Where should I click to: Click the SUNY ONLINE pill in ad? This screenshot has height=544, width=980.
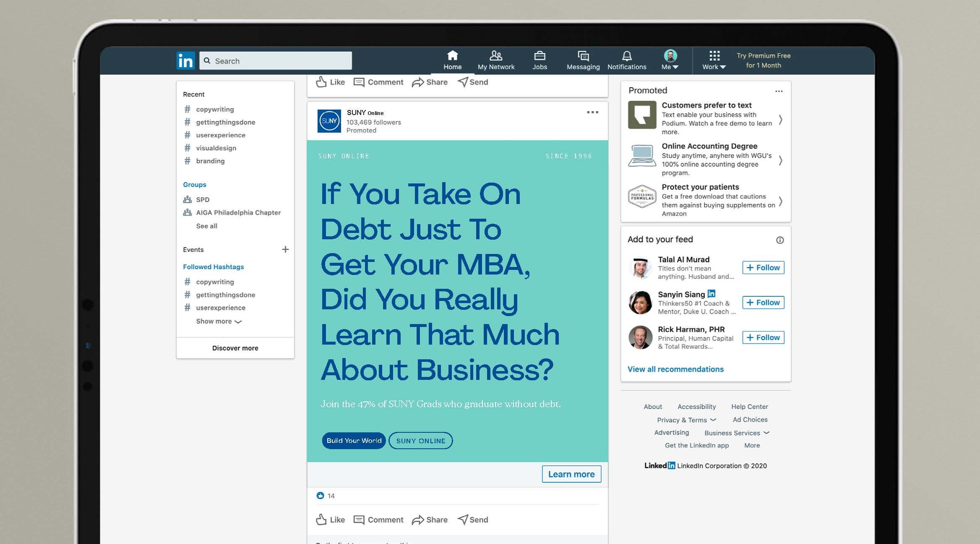coord(420,441)
